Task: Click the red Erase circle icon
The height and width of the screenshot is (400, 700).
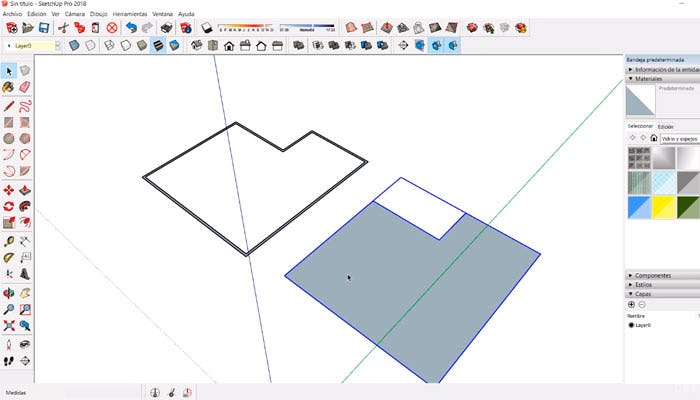Action: click(112, 28)
